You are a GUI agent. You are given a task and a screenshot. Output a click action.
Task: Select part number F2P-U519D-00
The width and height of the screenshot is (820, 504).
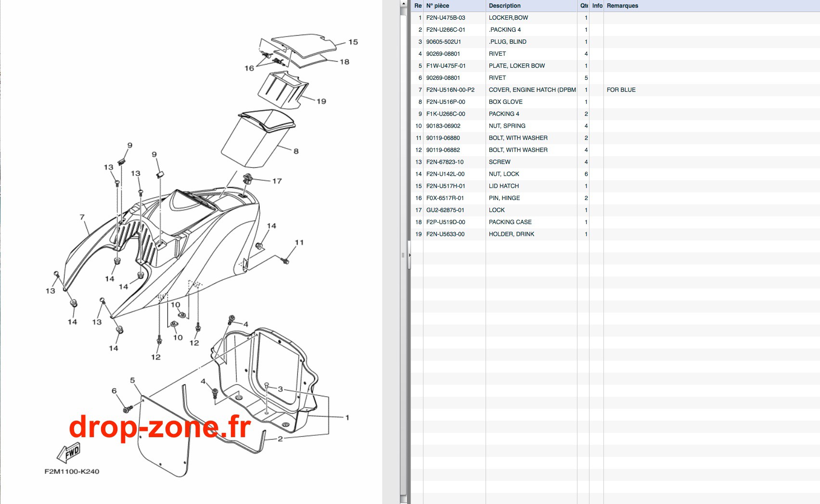[x=446, y=222]
